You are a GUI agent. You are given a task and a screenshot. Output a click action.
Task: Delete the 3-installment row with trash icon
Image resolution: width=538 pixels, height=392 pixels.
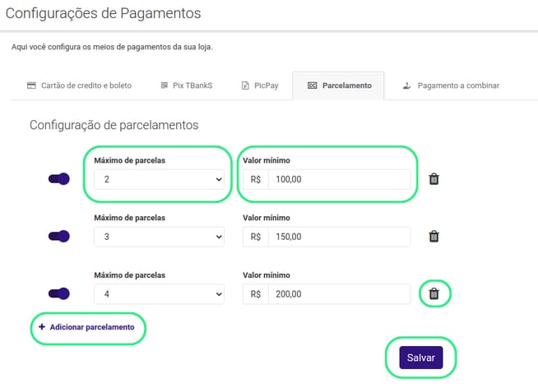pos(434,237)
